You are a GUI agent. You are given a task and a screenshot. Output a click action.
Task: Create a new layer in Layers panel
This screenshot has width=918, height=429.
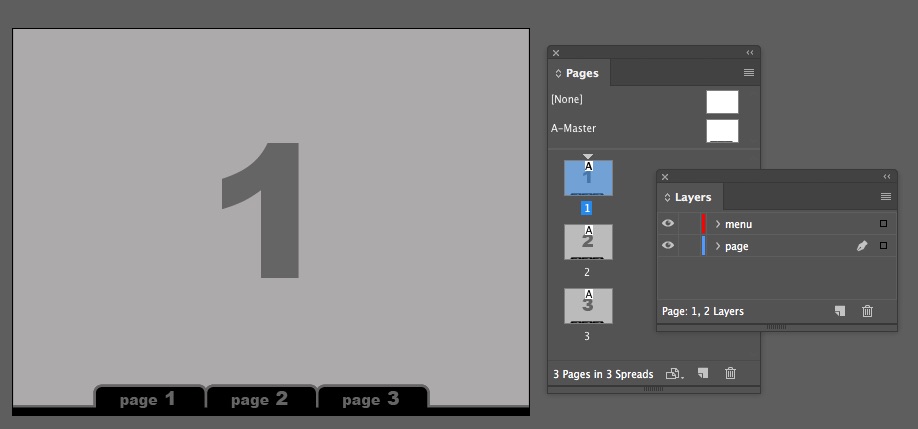pyautogui.click(x=840, y=311)
